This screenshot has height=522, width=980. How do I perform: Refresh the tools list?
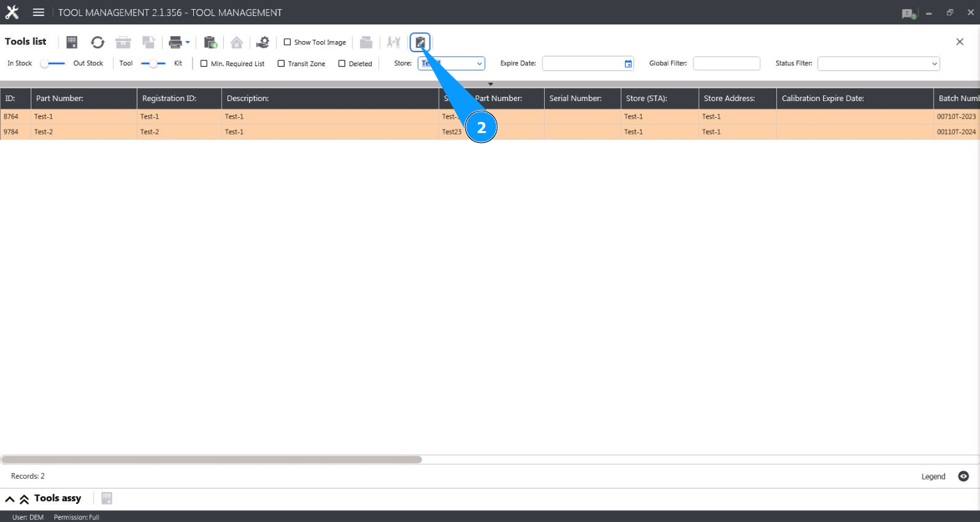pyautogui.click(x=98, y=43)
